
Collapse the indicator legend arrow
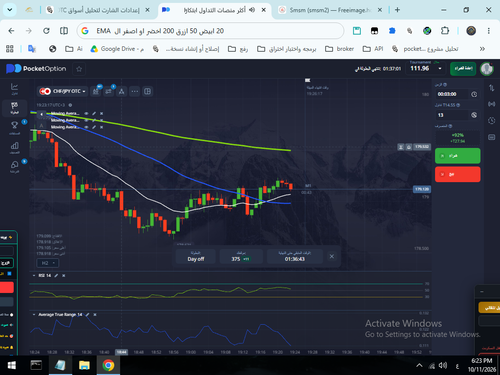coord(41,114)
